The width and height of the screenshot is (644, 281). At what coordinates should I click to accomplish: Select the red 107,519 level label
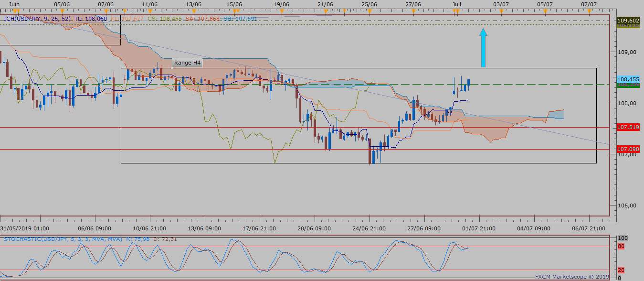pyautogui.click(x=628, y=128)
